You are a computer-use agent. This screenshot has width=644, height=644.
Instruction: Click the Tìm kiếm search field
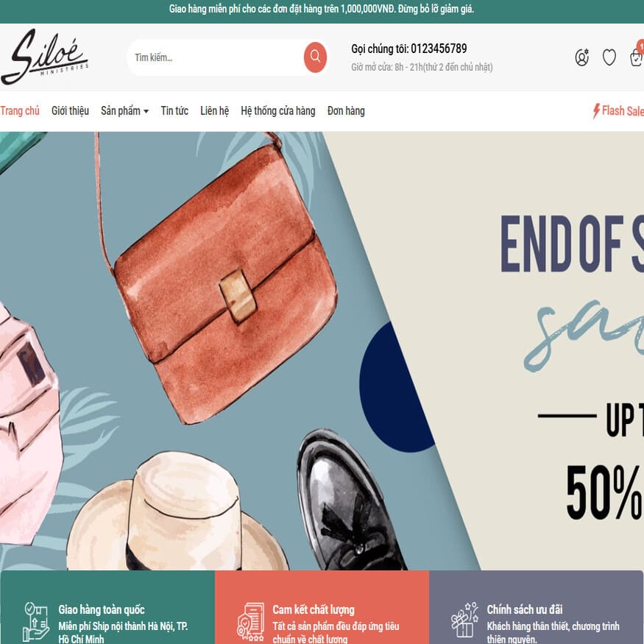pos(216,57)
